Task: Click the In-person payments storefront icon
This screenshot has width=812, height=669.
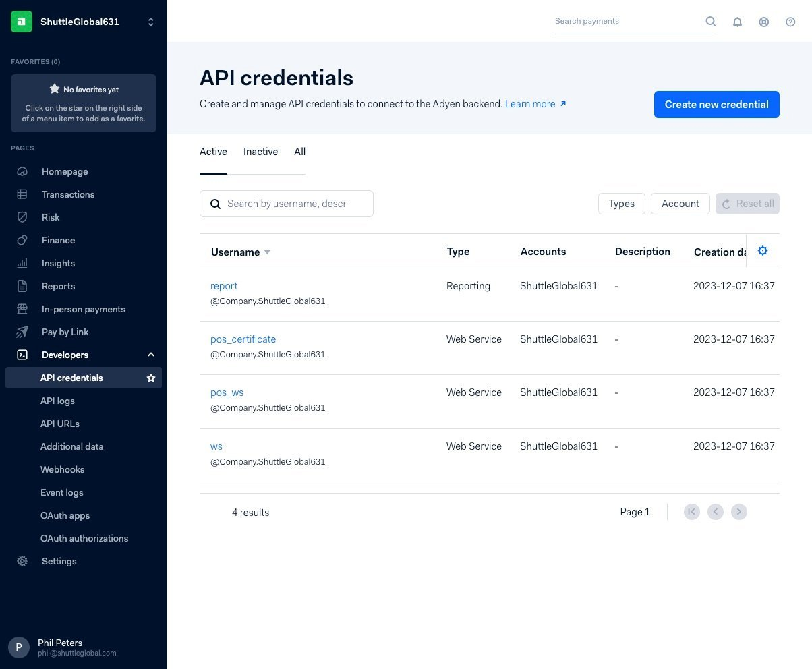Action: (x=22, y=309)
